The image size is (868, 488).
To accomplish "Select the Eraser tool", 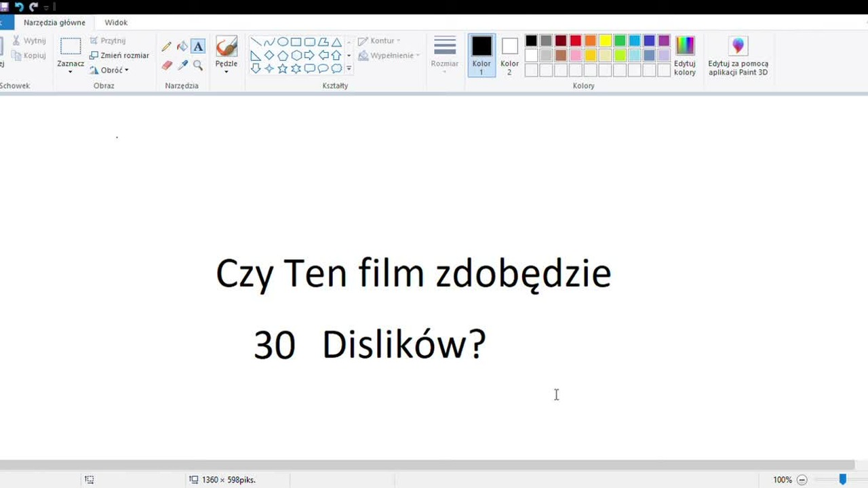I will pyautogui.click(x=167, y=65).
